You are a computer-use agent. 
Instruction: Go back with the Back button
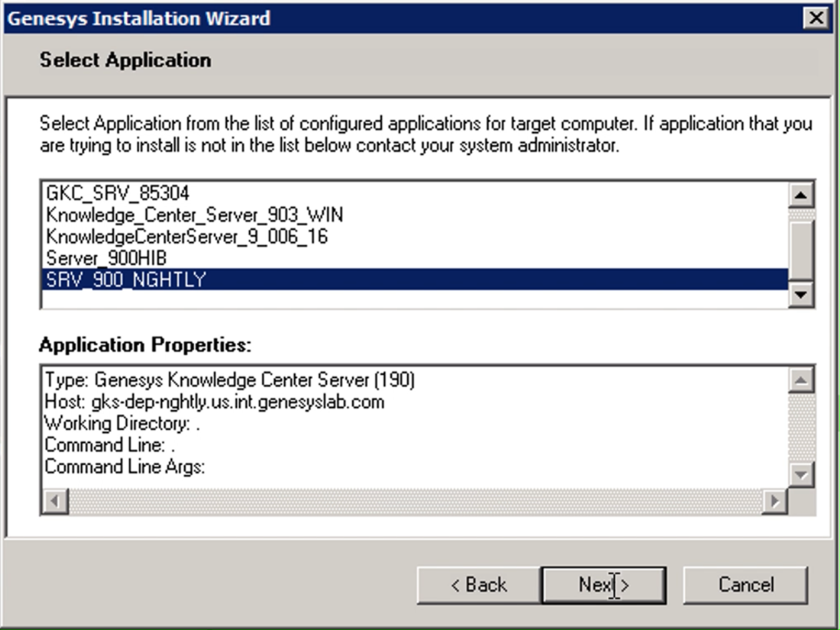coord(478,585)
